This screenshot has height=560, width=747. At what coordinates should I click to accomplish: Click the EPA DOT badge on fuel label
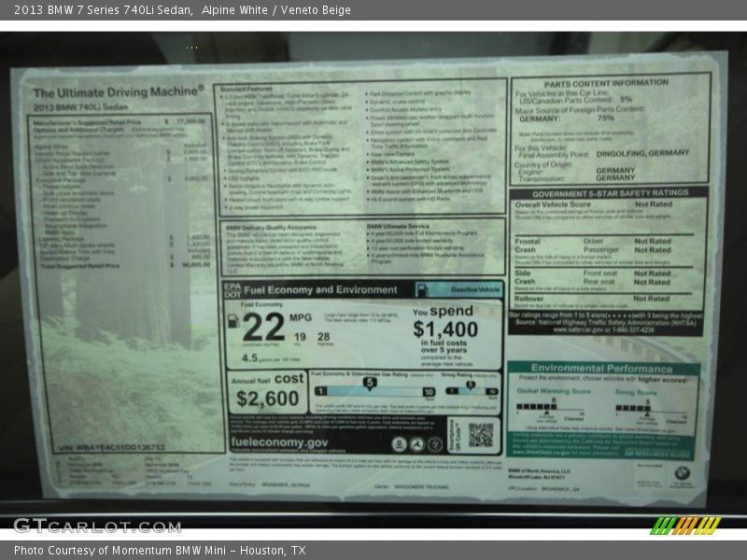233,290
